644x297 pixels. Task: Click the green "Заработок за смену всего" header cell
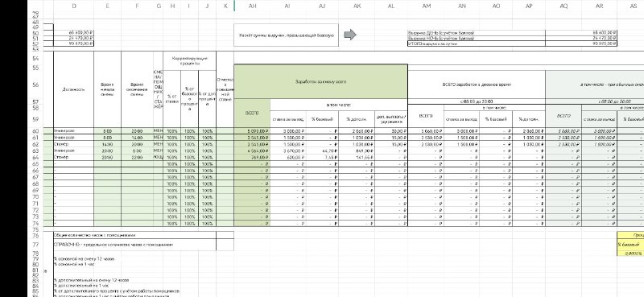[x=320, y=81]
